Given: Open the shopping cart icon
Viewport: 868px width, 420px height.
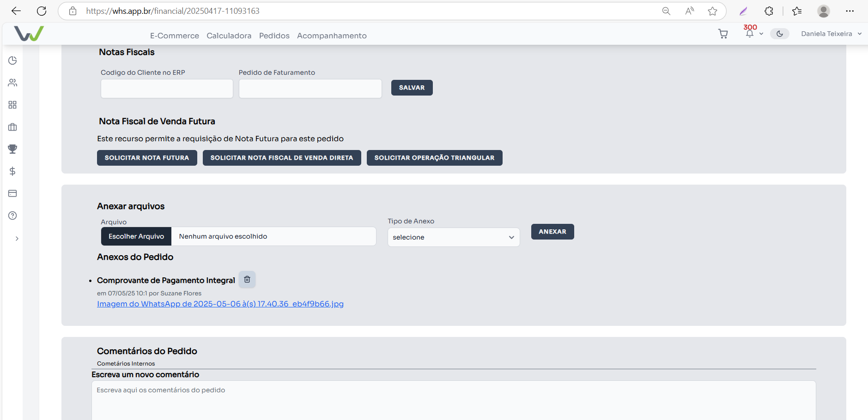Looking at the screenshot, I should pos(723,34).
